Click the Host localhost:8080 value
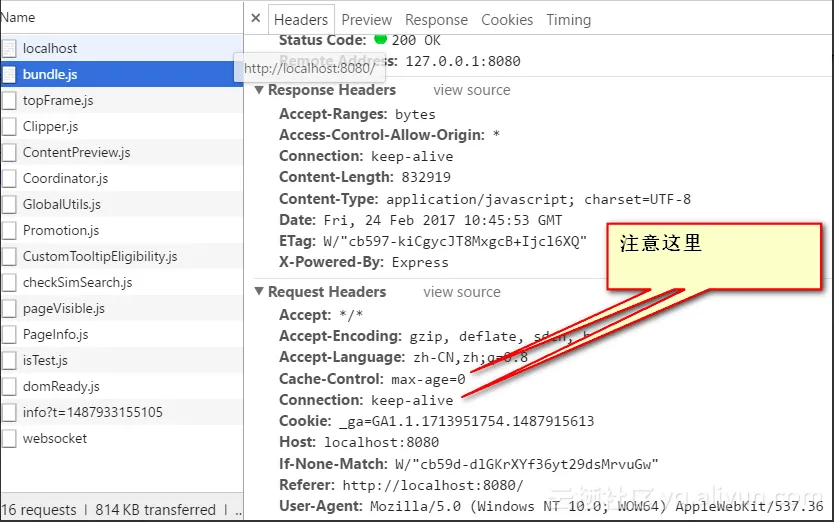Viewport: 834px width, 522px height. coord(381,442)
